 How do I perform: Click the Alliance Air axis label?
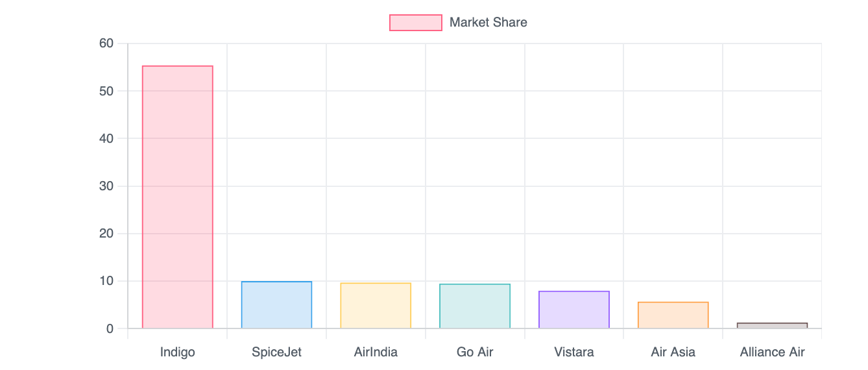coord(772,352)
